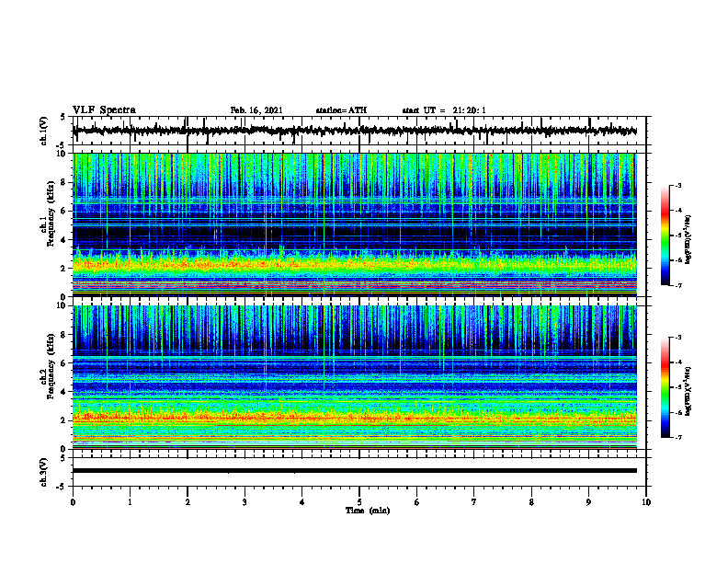Click time axis tick label '8'
728x563 pixels.
(x=531, y=502)
